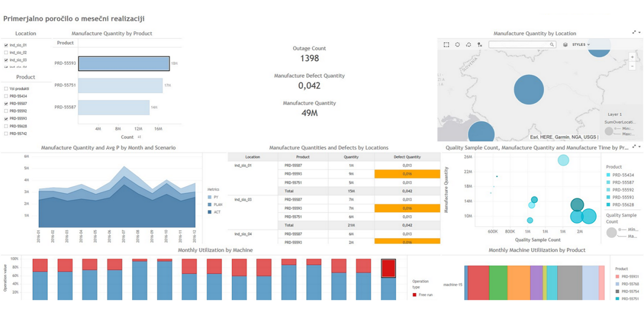Click the ACT metric legend entry
Image resolution: width=644 pixels, height=322 pixels.
tap(214, 212)
